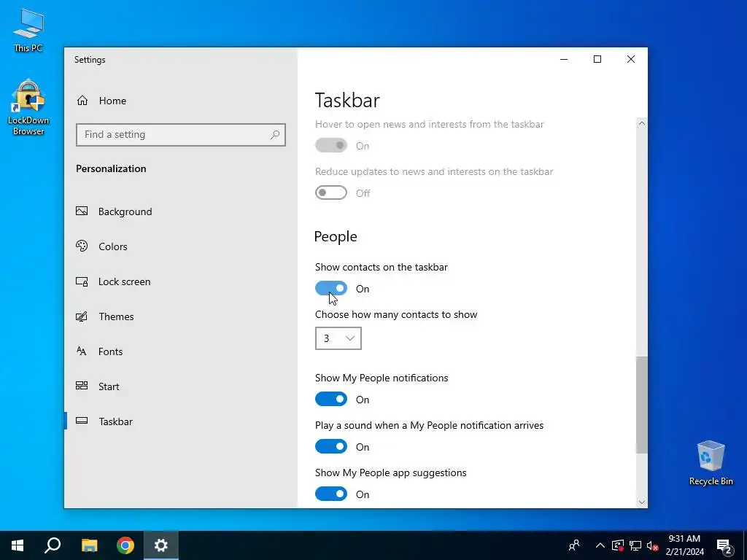Viewport: 747px width, 560px height.
Task: Click the Taskbar icon in sidebar
Action: (x=82, y=421)
